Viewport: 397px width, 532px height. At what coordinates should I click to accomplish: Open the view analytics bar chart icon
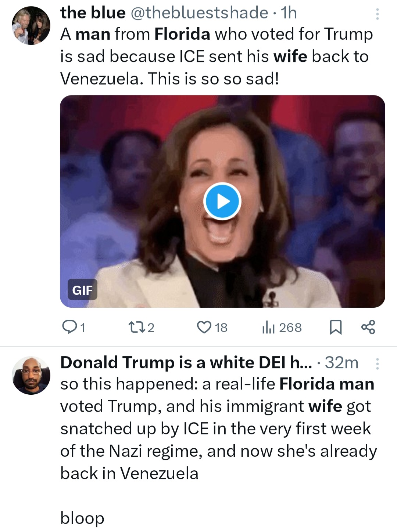(x=268, y=327)
